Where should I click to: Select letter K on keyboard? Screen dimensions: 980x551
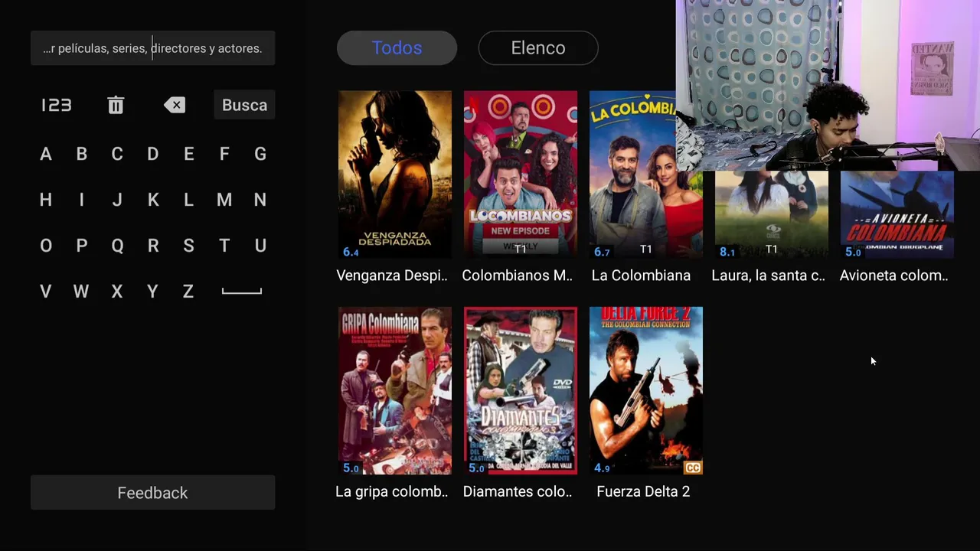(x=153, y=200)
